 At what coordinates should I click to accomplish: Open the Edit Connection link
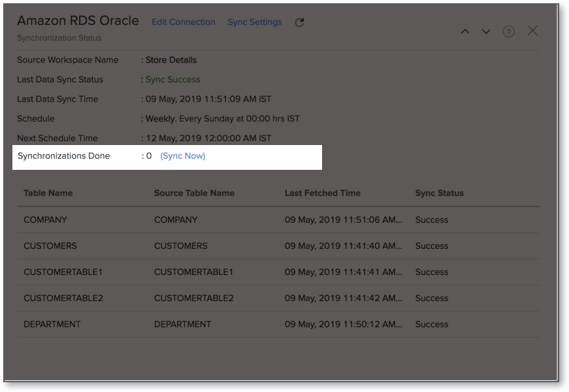pyautogui.click(x=184, y=22)
